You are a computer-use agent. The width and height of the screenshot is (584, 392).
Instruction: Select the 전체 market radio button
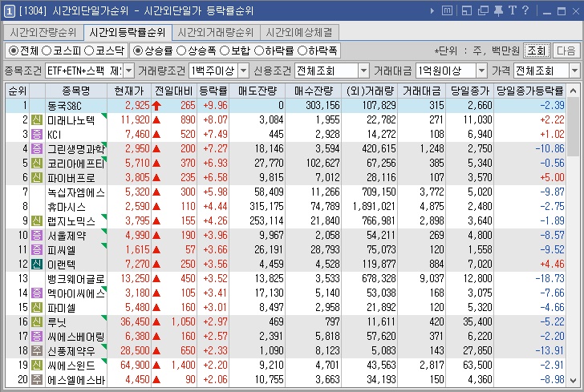point(14,51)
